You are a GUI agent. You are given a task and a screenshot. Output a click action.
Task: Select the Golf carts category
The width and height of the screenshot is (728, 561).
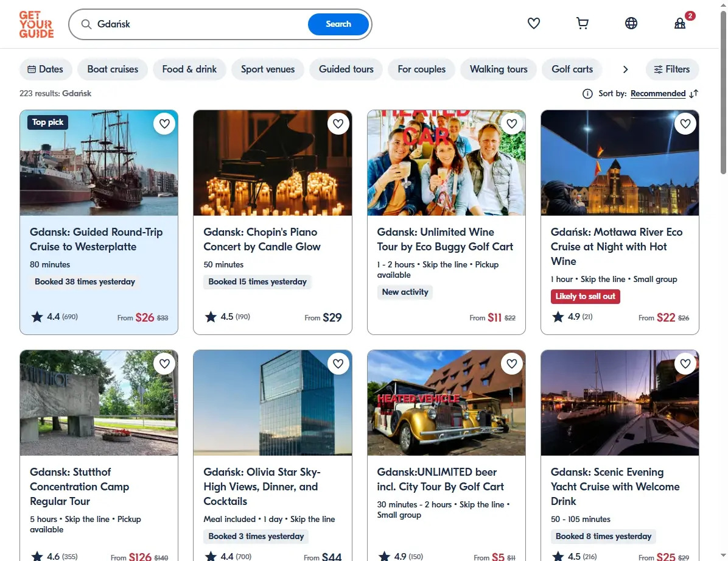[x=572, y=69]
